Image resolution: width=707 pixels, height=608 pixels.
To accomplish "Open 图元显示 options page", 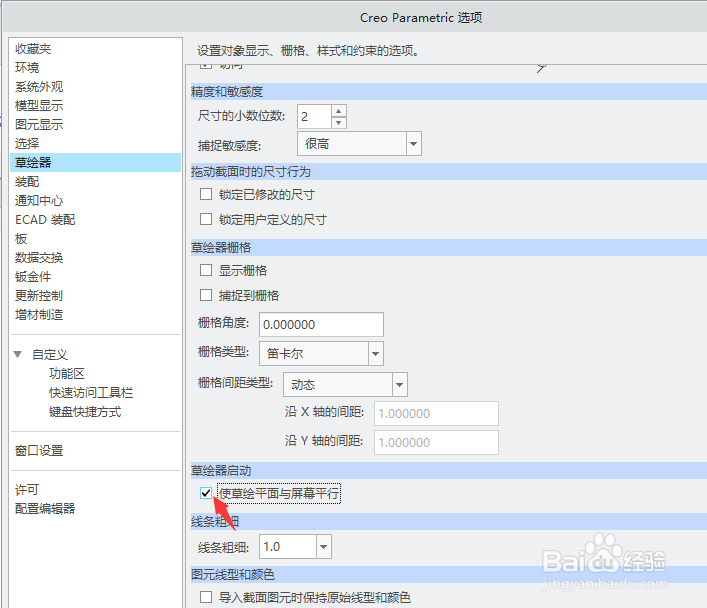I will [39, 124].
